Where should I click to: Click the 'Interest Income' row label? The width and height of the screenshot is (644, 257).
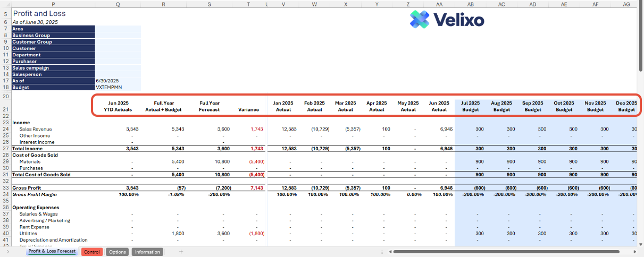click(x=37, y=142)
